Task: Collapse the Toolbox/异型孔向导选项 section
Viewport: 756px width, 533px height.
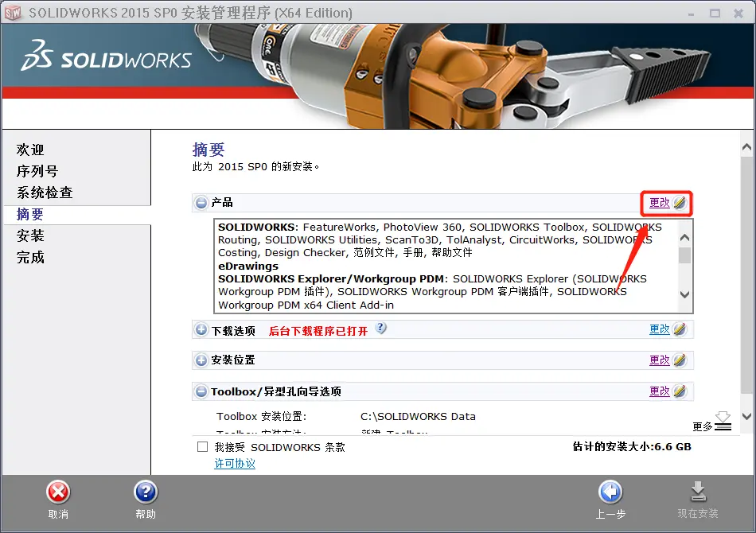Action: click(x=201, y=392)
